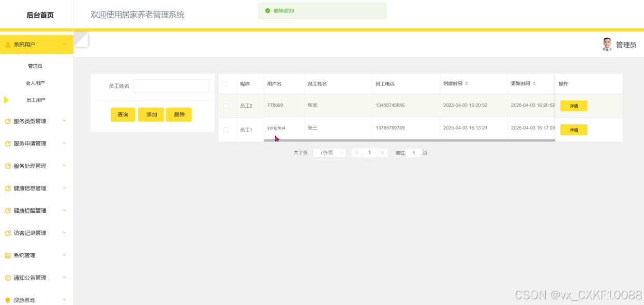Collapse the 系统用户 menu chevron
Screen dimensions: 644x305
(65, 45)
